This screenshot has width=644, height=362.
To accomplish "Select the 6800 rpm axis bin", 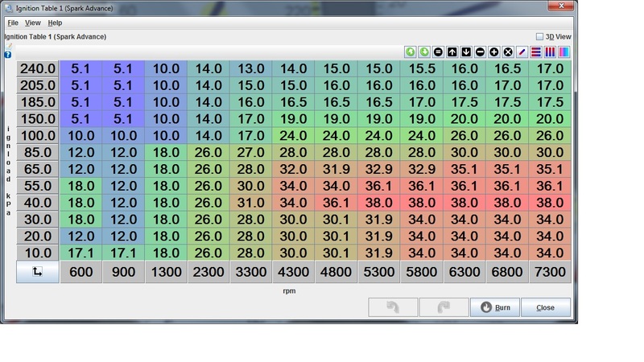I will [x=507, y=272].
